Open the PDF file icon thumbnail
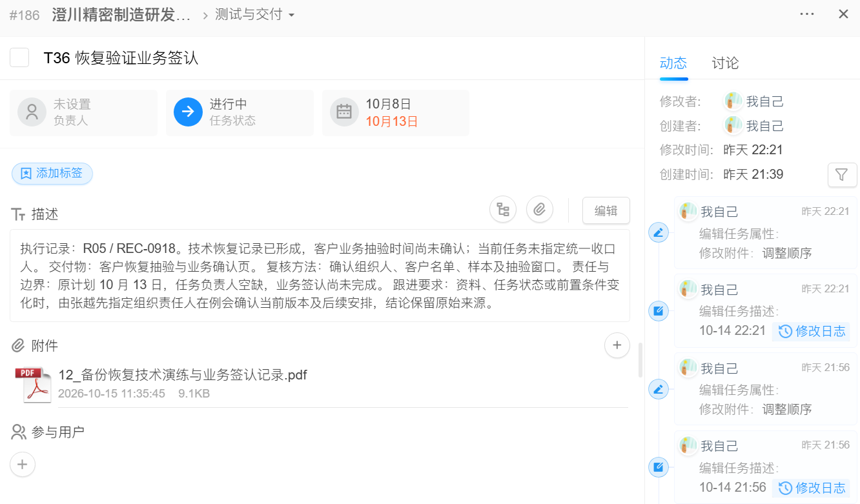This screenshot has height=504, width=860. click(x=33, y=385)
